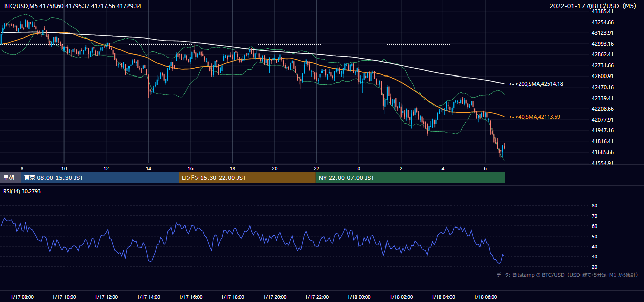Viewport: 644px width, 302px height.
Task: Click the BTC/USD,M5 OHLC header text
Action: pyautogui.click(x=73, y=6)
